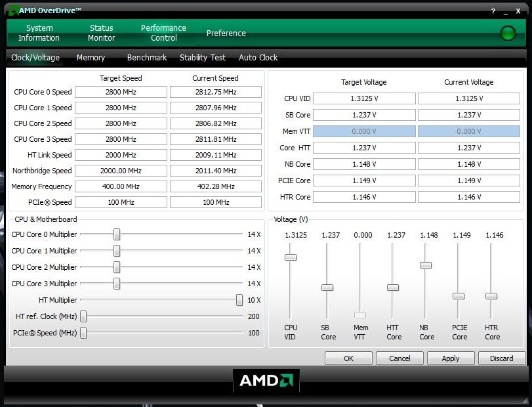Click CPU Core 0 current speed 2812.75 MHz
The image size is (532, 407).
point(216,92)
